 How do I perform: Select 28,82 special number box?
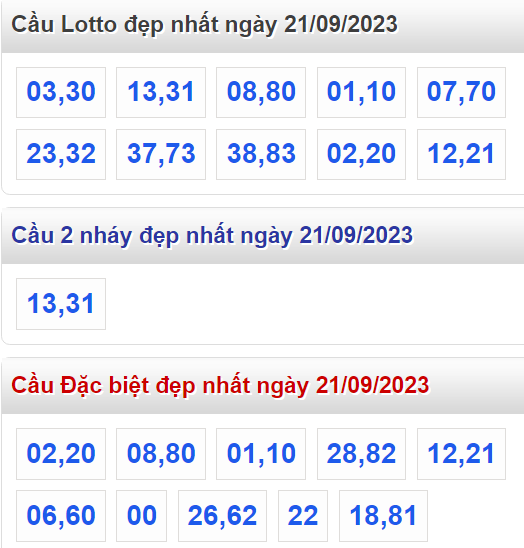click(x=361, y=454)
